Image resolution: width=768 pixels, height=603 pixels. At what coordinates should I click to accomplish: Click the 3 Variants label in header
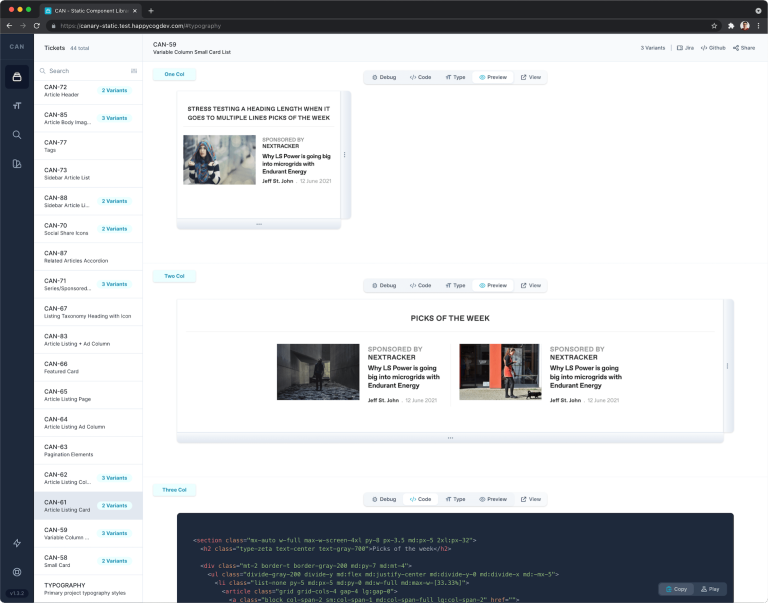pyautogui.click(x=653, y=48)
